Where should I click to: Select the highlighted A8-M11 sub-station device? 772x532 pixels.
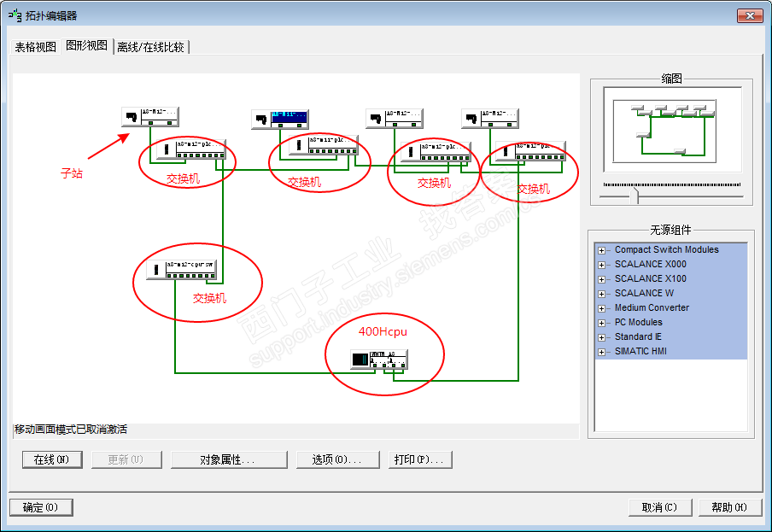280,119
